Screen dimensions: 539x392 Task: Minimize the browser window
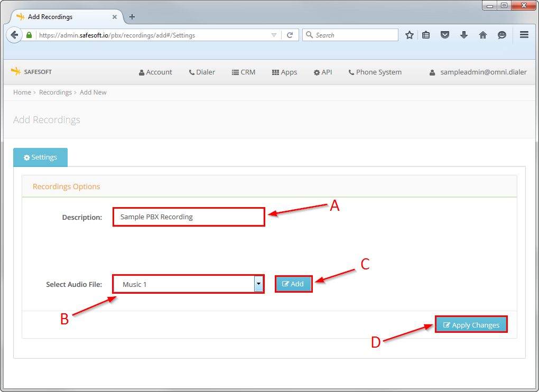(x=489, y=5)
